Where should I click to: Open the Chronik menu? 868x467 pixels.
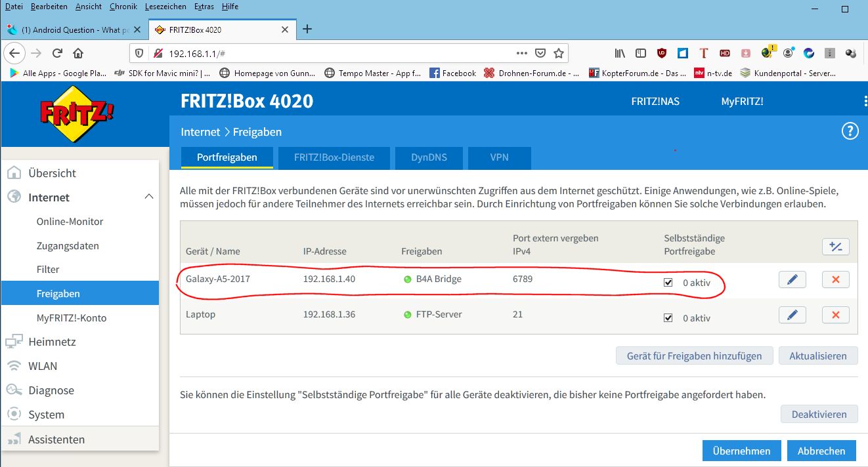[x=123, y=7]
